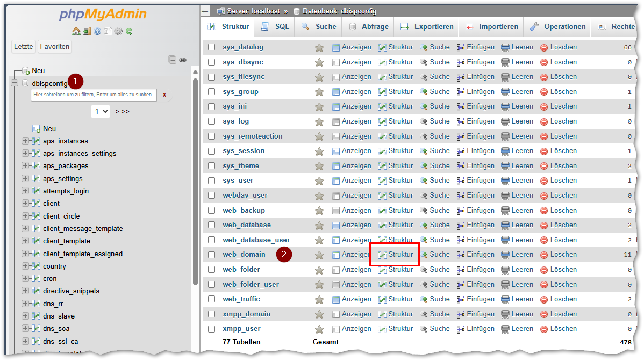Star the sys_user table as favorite

coord(319,180)
